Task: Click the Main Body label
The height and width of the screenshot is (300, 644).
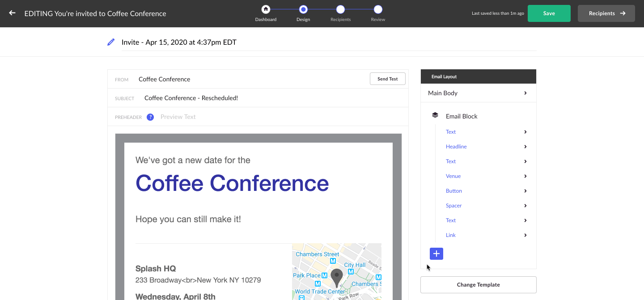Action: (443, 93)
